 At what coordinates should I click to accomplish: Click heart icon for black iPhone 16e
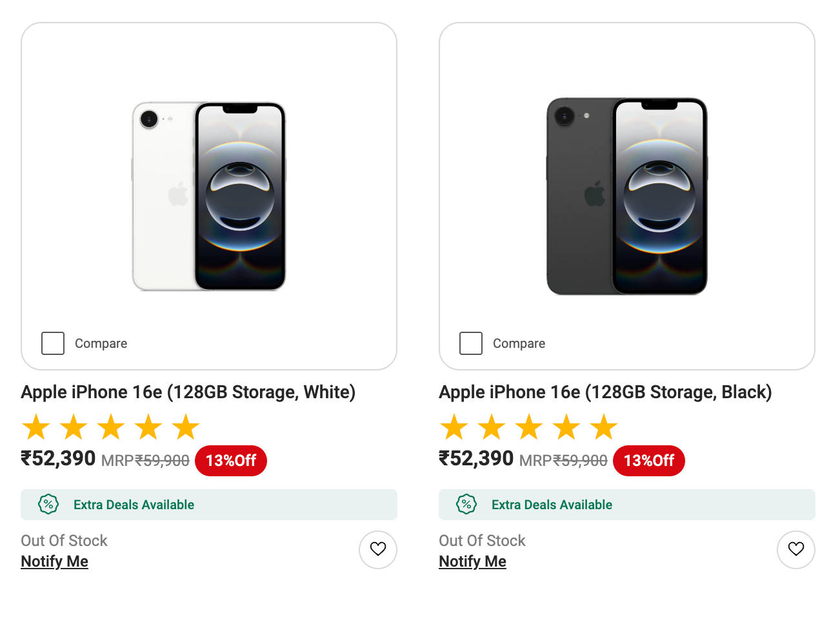pyautogui.click(x=796, y=549)
